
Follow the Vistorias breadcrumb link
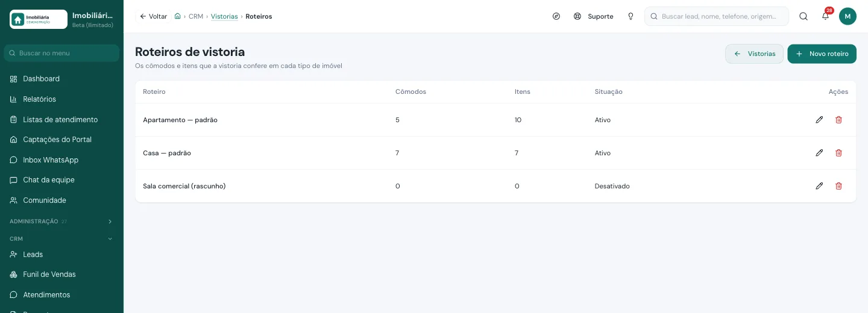224,16
